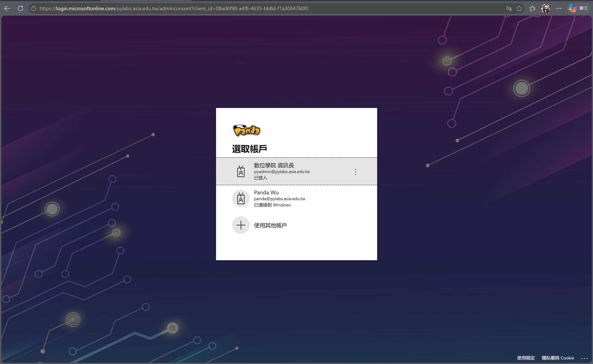Go back using the browser back arrow
The image size is (593, 364).
pyautogui.click(x=7, y=8)
